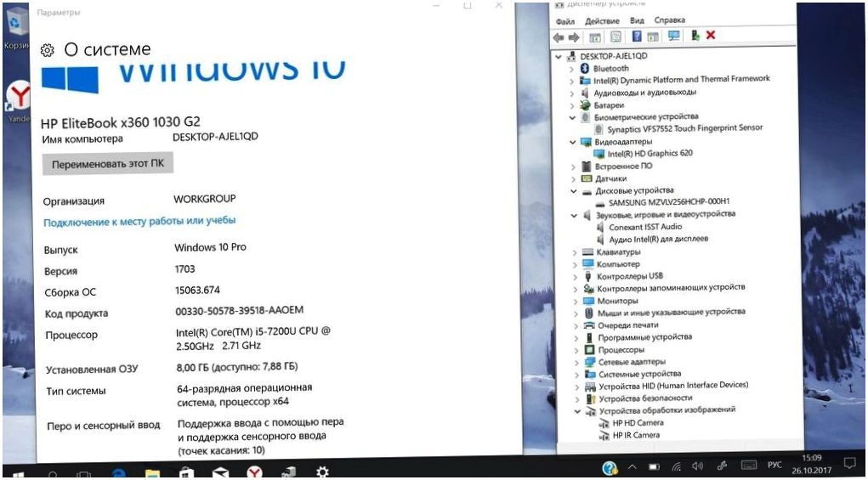Click the camera icon beside HP HD Camera

604,424
